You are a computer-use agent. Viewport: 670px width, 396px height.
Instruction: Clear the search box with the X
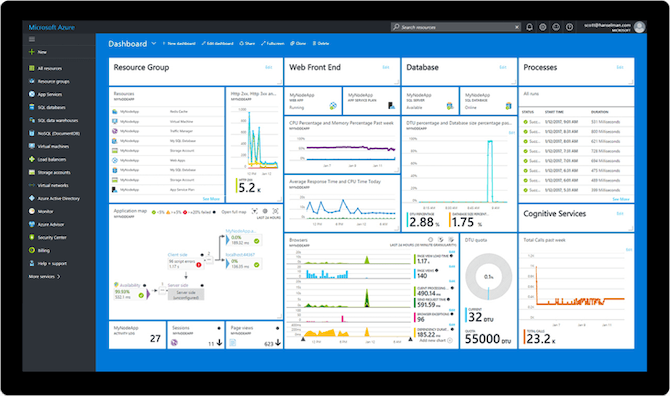click(517, 27)
